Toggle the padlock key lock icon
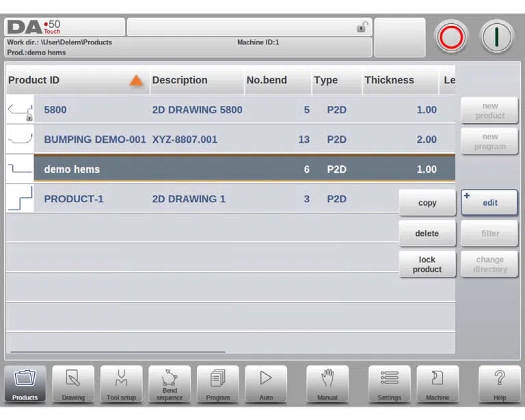Screen dimensions: 525x420 point(362,27)
